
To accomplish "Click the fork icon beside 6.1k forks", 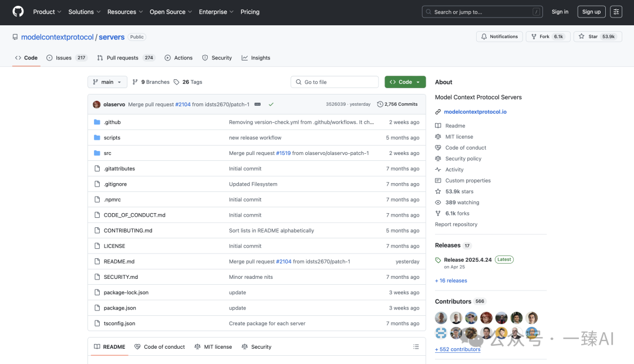I will (x=438, y=213).
